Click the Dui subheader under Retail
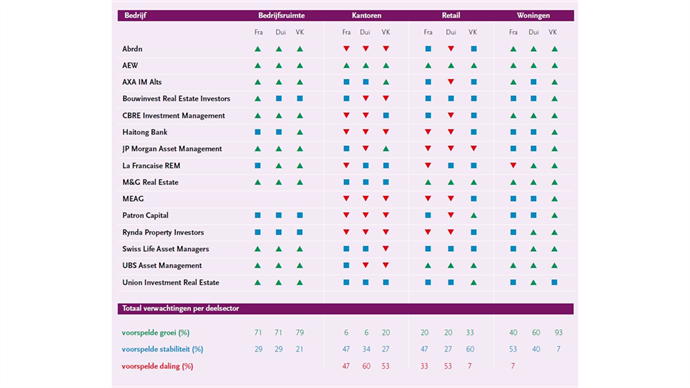 point(451,32)
